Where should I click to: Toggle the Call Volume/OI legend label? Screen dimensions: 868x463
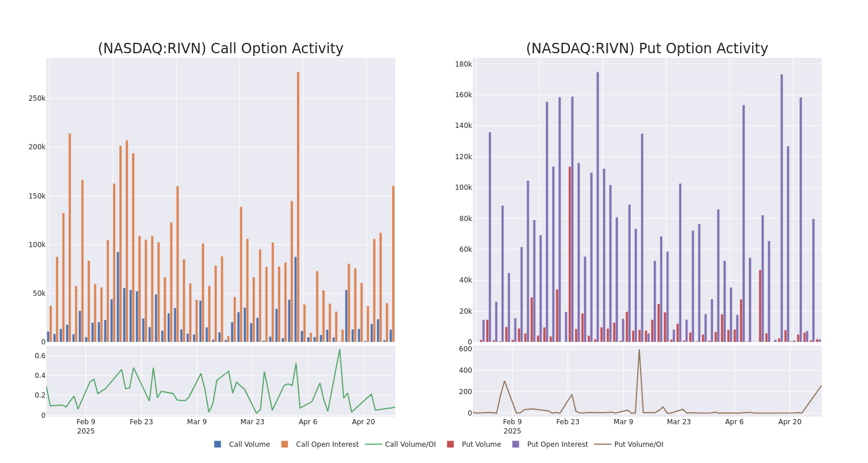pos(410,444)
